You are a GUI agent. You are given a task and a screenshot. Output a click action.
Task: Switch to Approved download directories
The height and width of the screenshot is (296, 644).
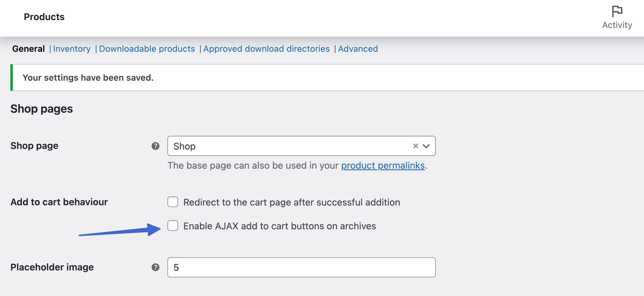pyautogui.click(x=267, y=49)
